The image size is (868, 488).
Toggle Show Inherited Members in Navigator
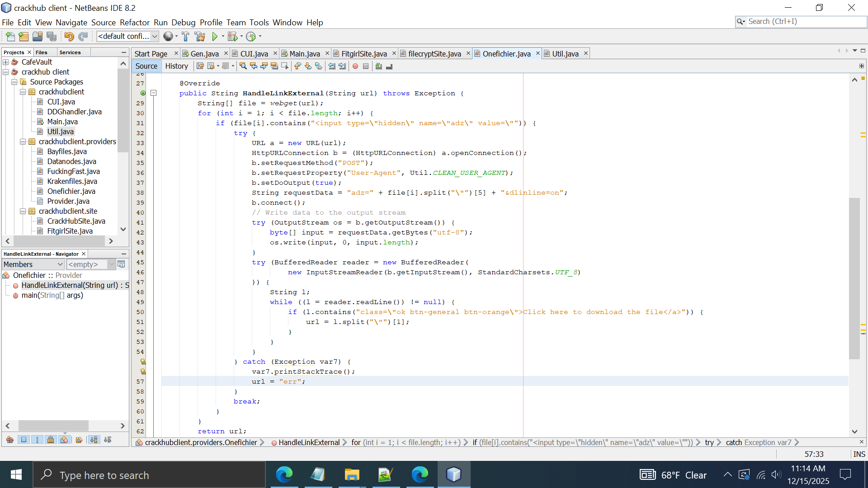pyautogui.click(x=10, y=440)
